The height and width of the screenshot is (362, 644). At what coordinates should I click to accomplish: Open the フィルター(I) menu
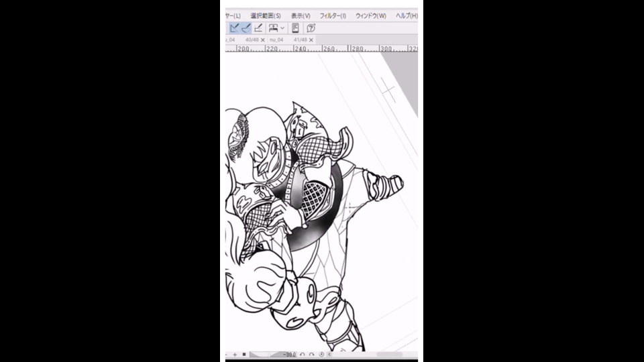click(333, 15)
